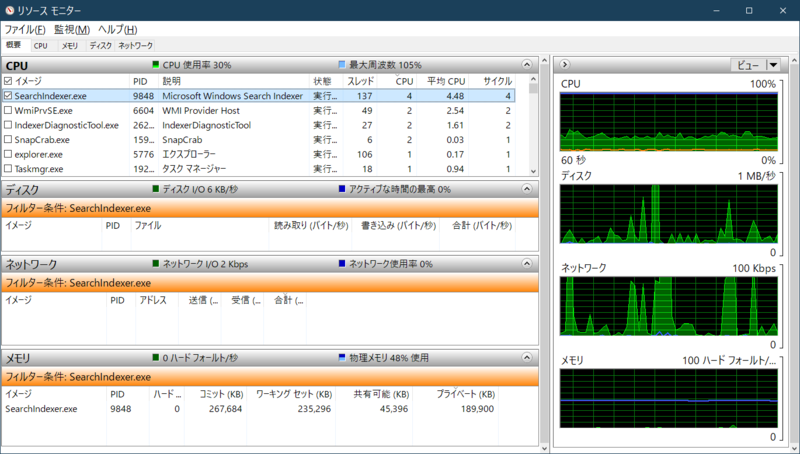800x454 pixels.
Task: Click the green ディスク I/O indicator square
Action: [x=156, y=189]
